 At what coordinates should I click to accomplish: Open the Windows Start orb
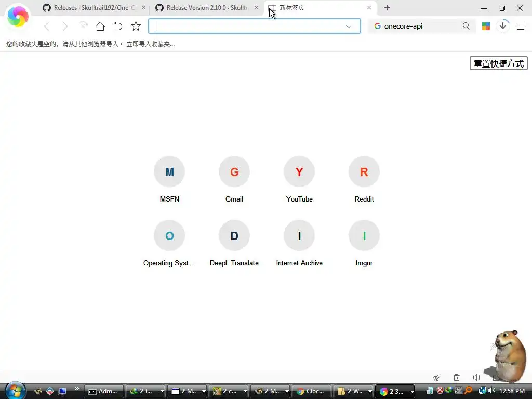click(x=15, y=391)
